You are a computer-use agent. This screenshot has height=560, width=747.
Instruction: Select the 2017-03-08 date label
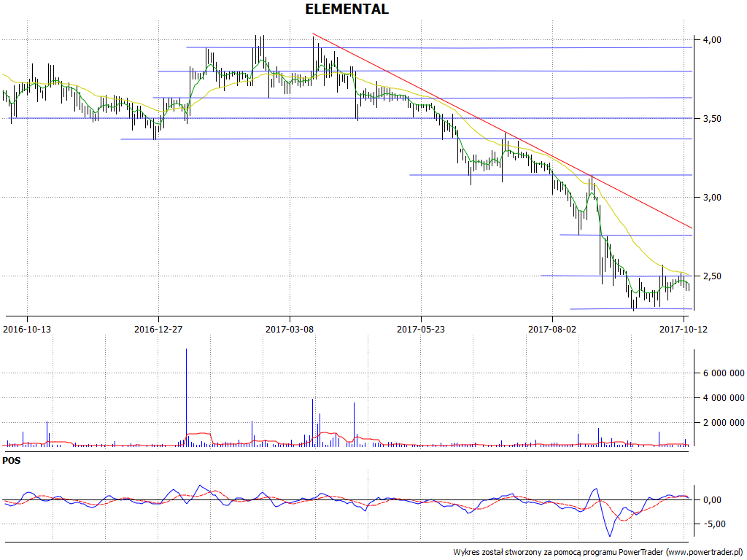point(290,329)
